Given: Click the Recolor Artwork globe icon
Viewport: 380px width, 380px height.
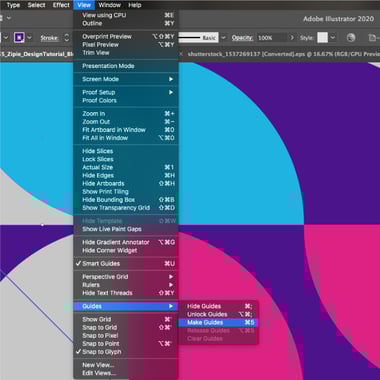Looking at the screenshot, I should [351, 38].
